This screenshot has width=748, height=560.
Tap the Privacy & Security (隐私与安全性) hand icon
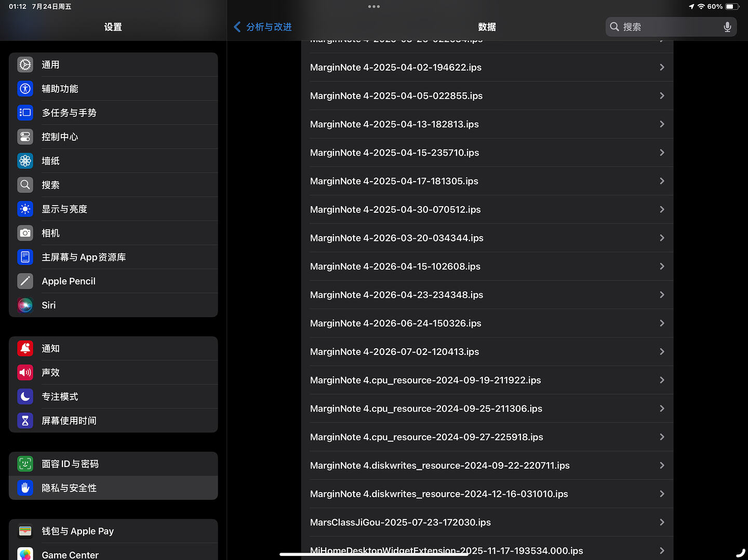pos(25,488)
